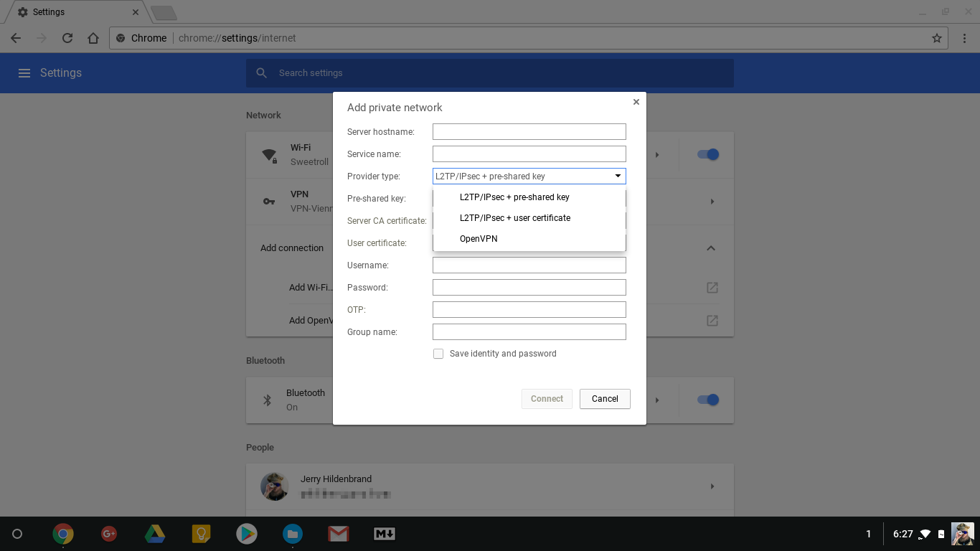Expand the VPN details arrow
Image resolution: width=980 pixels, height=551 pixels.
coord(712,202)
